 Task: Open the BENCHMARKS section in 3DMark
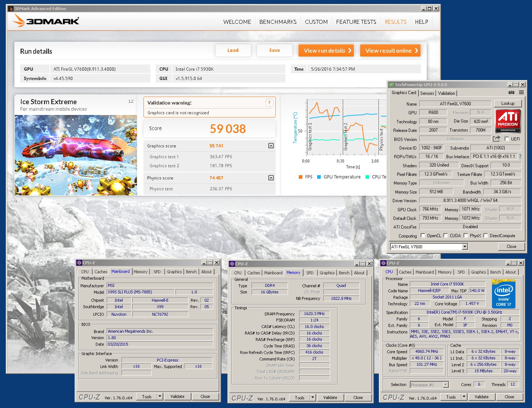(278, 22)
